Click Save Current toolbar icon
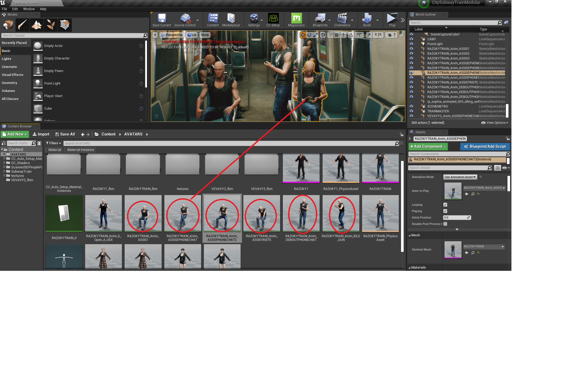The width and height of the screenshot is (588, 365). (x=162, y=20)
